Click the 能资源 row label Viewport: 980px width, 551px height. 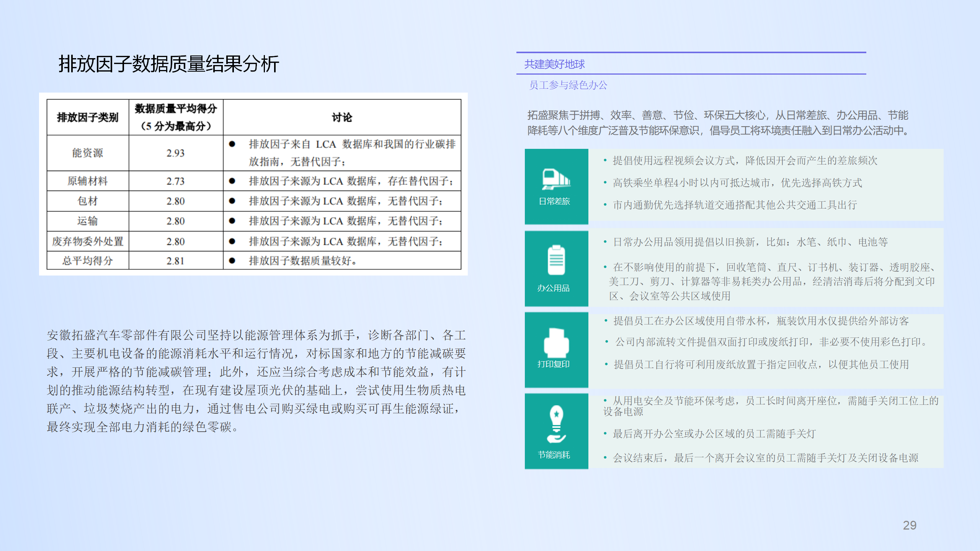(x=88, y=153)
